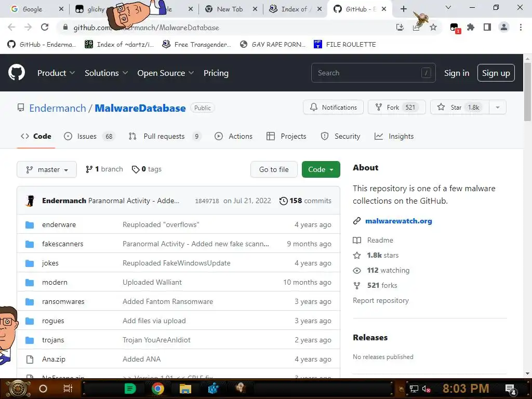
Task: Click the page vertical scrollbar thumb
Action: tap(527, 91)
